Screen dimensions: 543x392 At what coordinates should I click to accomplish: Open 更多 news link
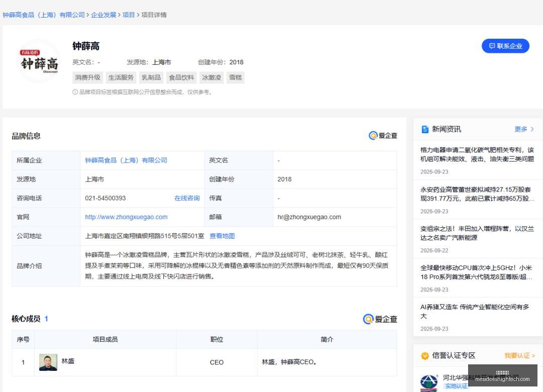coord(520,129)
